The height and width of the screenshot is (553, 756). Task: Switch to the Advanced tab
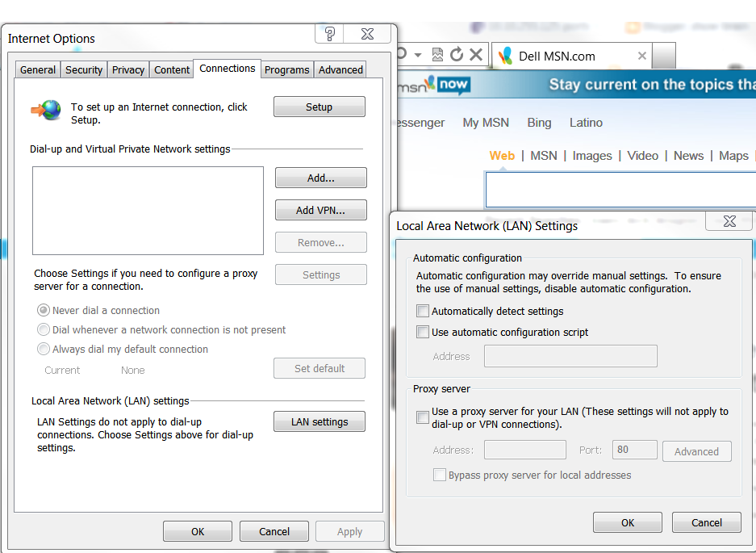point(340,69)
